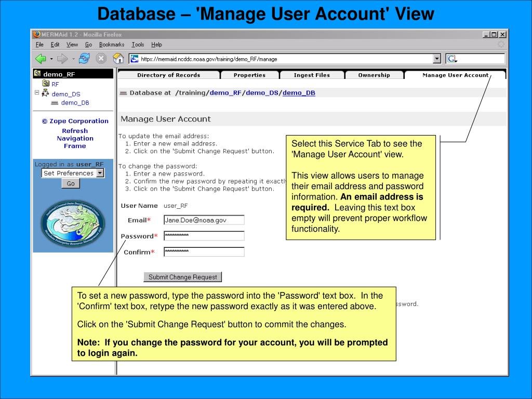
Task: Click demo_DS in the breadcrumb path
Action: (262, 93)
